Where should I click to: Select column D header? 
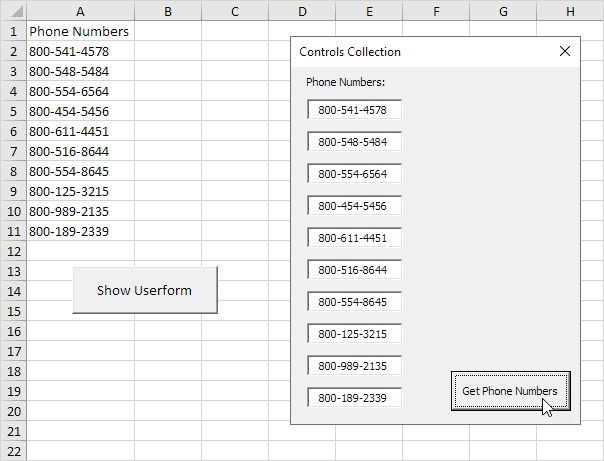(x=302, y=11)
